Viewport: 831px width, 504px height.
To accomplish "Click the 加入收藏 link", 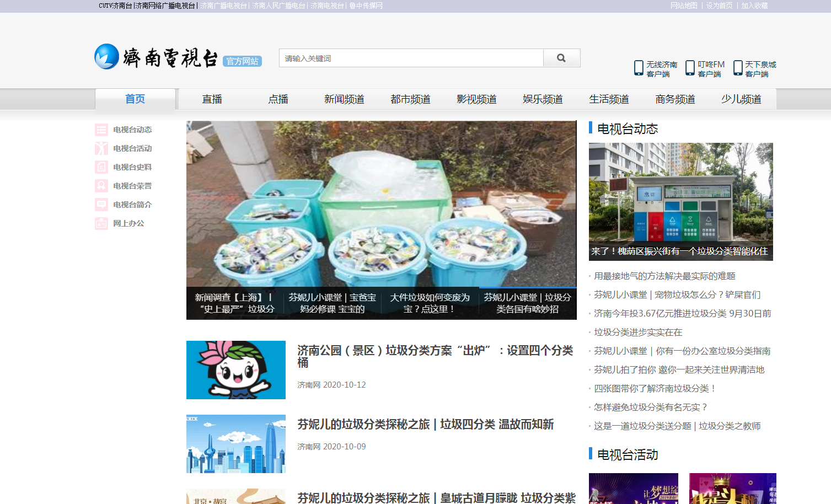I will click(x=754, y=6).
